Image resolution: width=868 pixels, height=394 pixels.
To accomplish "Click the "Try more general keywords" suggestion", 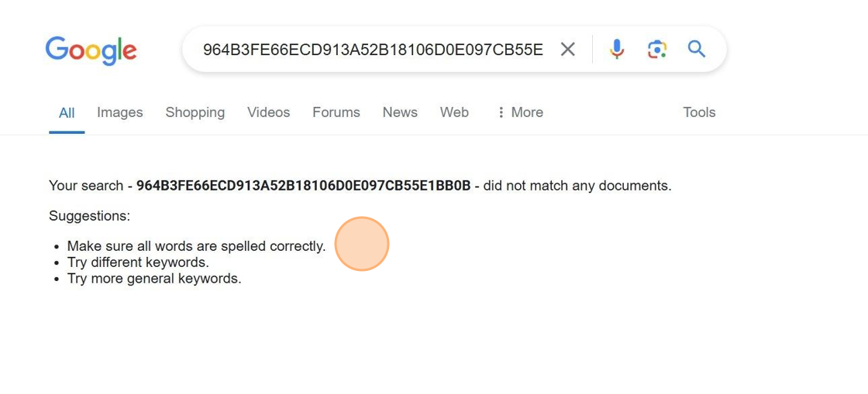I will coord(154,279).
